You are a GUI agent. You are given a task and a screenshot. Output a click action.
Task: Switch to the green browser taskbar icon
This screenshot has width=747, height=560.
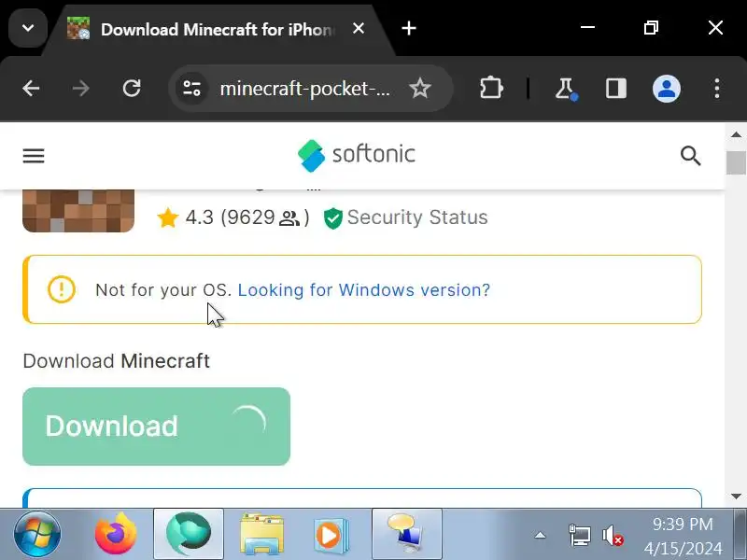pyautogui.click(x=189, y=534)
